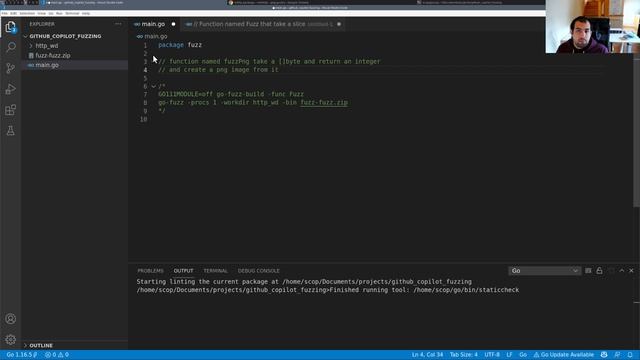This screenshot has height=360, width=640.
Task: Open the Search view in activity bar
Action: [11, 47]
